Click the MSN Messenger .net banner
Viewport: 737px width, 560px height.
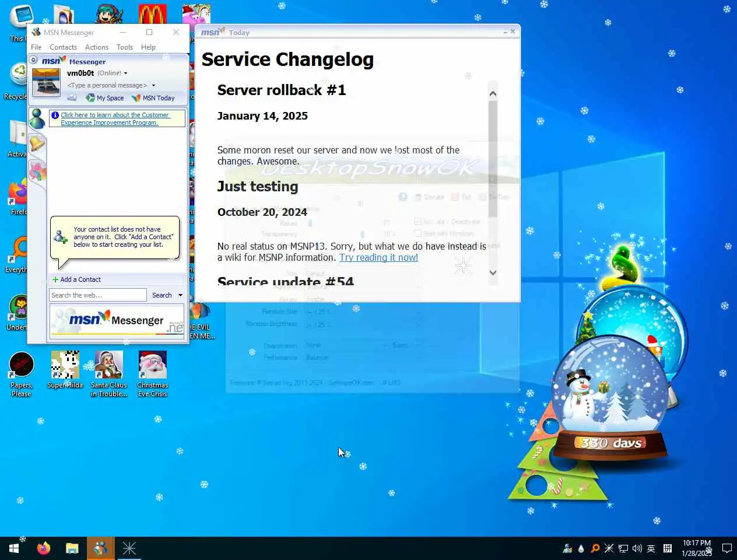117,321
